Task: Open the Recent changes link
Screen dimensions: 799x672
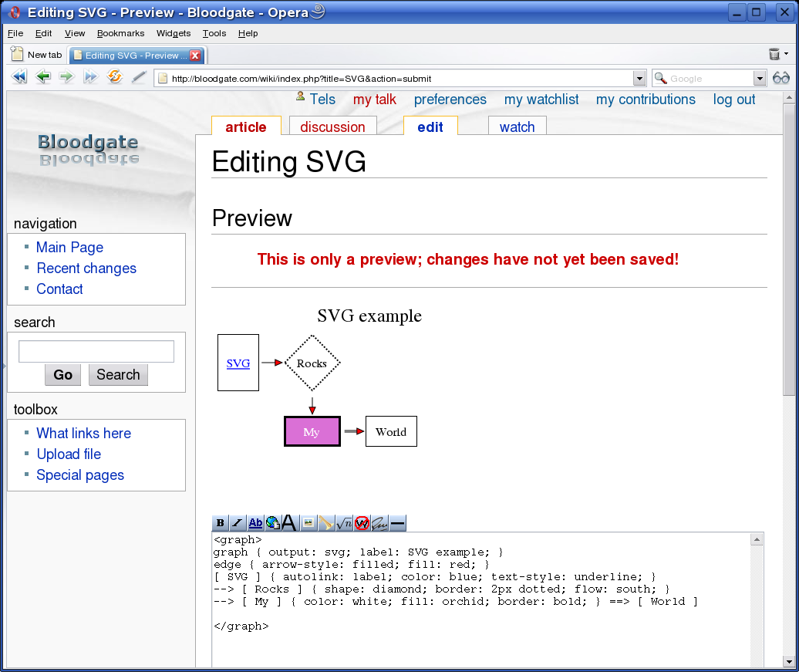Action: point(86,268)
